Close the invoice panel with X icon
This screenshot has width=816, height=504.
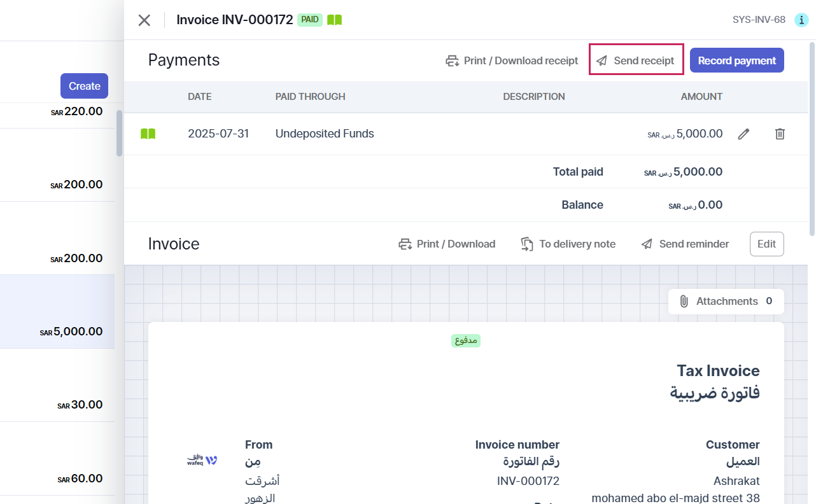[144, 20]
